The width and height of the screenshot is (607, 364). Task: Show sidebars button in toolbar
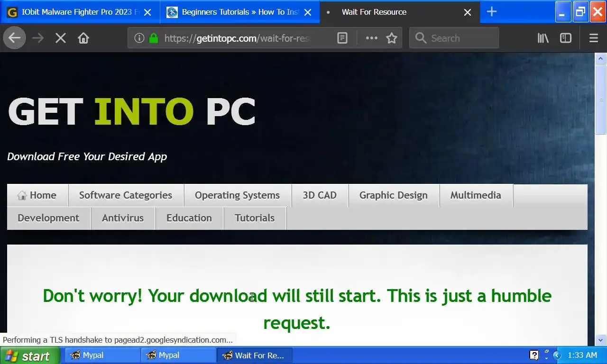(566, 38)
